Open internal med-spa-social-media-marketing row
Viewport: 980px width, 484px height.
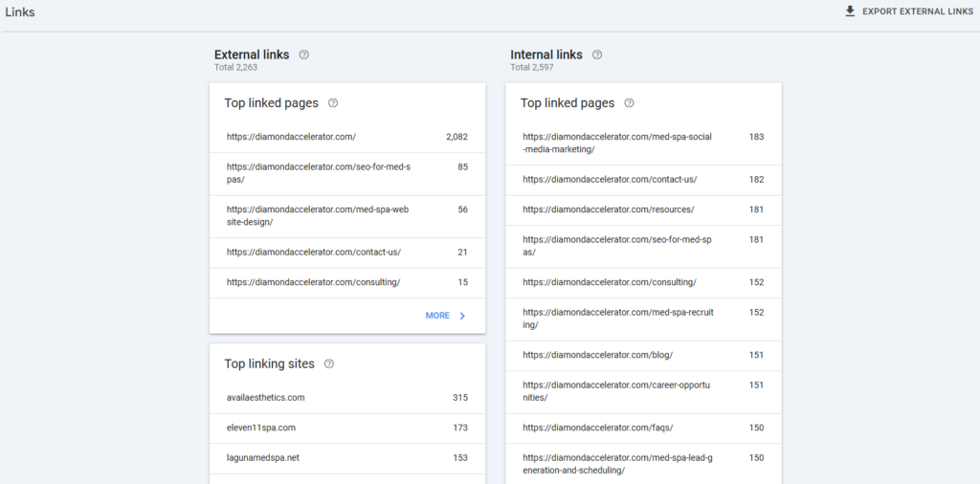pos(644,143)
